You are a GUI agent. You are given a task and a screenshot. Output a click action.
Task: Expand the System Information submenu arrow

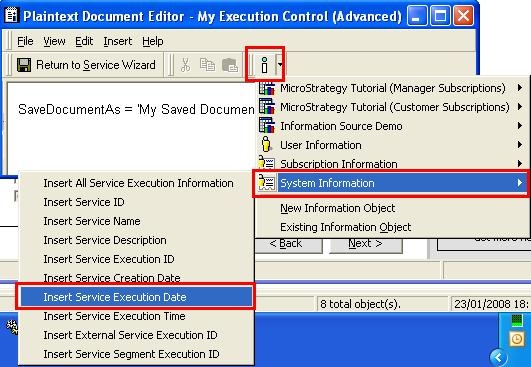point(520,183)
